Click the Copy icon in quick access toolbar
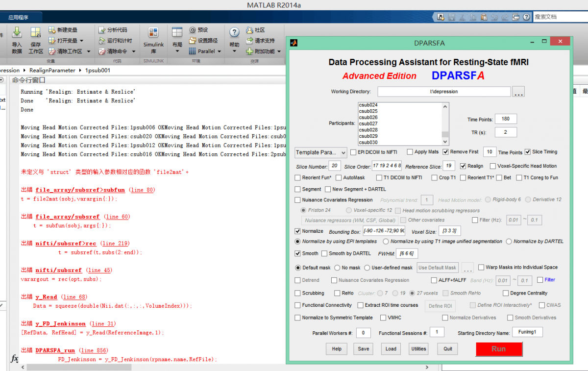Image resolution: width=588 pixels, height=371 pixels. click(x=474, y=17)
